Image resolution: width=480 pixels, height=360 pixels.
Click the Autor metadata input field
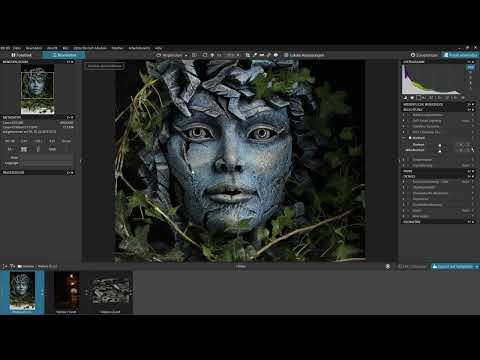pyautogui.click(x=48, y=157)
